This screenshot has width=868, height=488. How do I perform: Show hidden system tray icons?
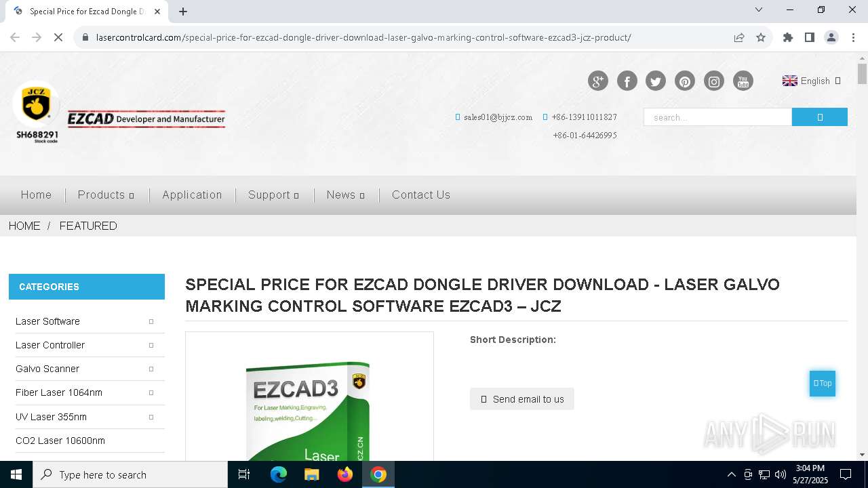tap(731, 474)
